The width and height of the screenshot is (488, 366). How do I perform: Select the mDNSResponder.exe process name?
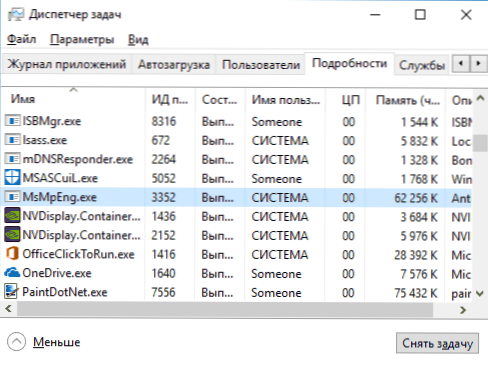click(78, 159)
